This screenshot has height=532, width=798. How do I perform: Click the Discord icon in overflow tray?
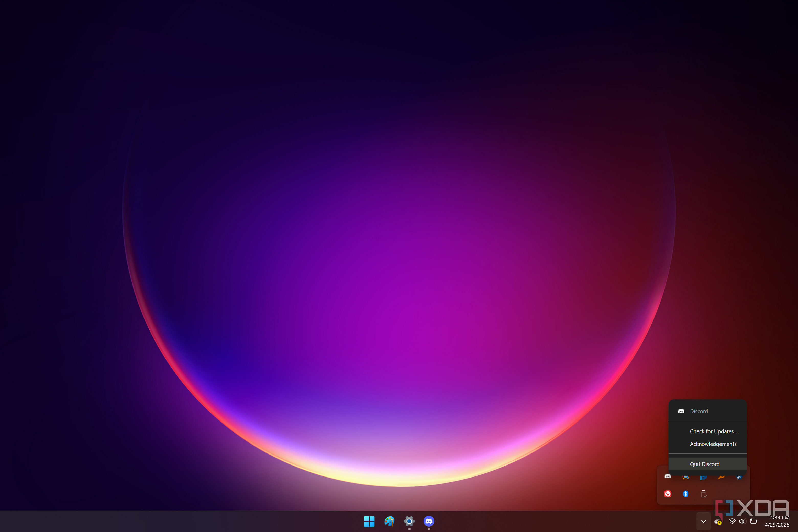coord(668,476)
